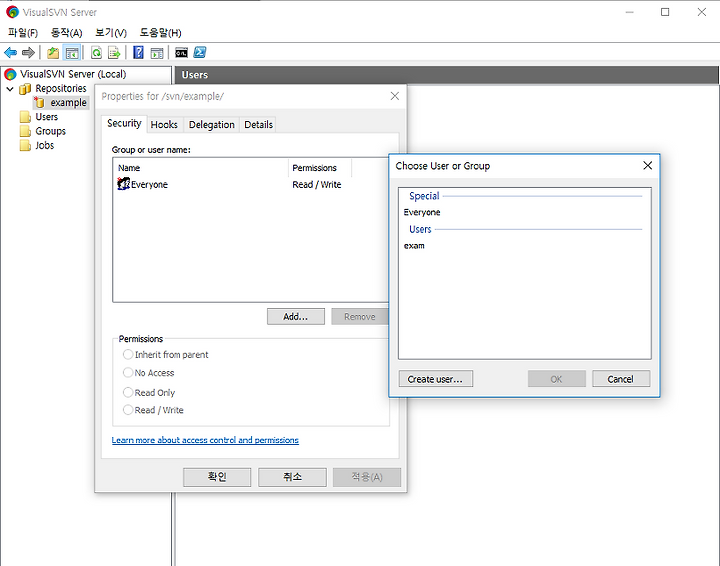Click the VisualSVN Server logo in title bar
The image size is (720, 566).
point(12,12)
